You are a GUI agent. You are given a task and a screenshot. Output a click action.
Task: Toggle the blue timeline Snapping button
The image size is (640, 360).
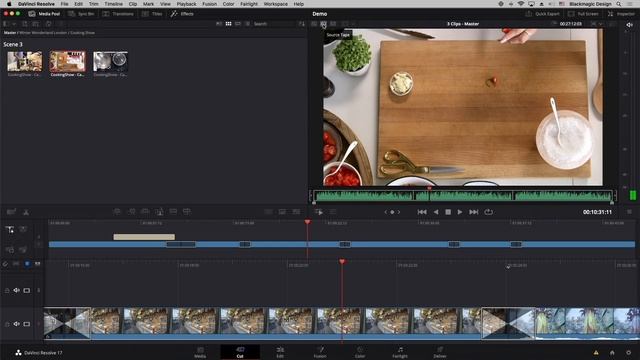coord(27,264)
